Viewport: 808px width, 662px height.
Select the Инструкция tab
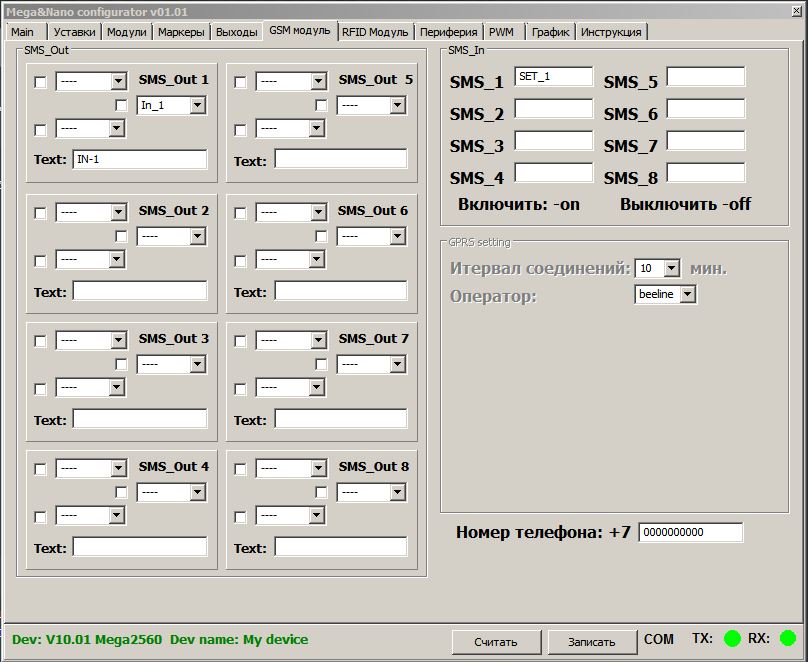click(611, 32)
